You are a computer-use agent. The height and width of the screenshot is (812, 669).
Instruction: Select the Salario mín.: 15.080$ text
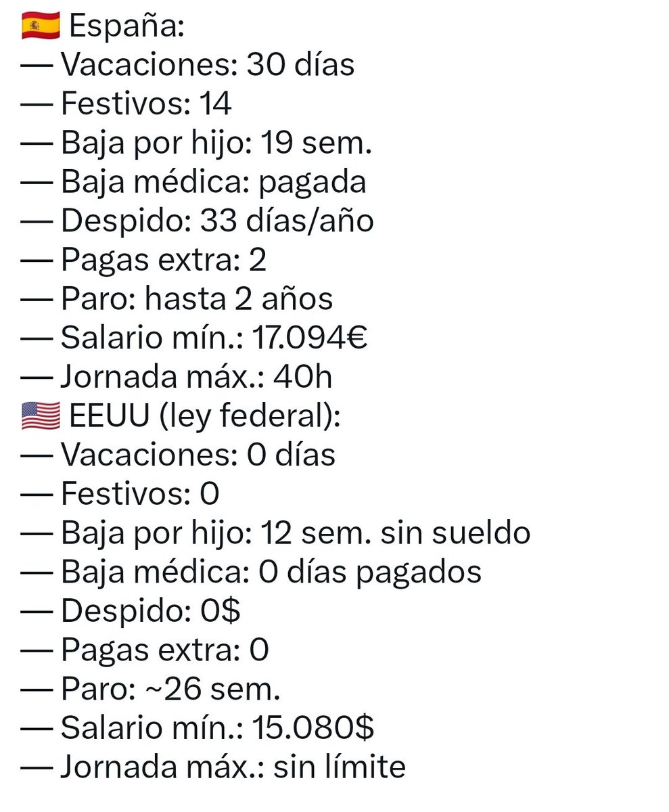218,729
